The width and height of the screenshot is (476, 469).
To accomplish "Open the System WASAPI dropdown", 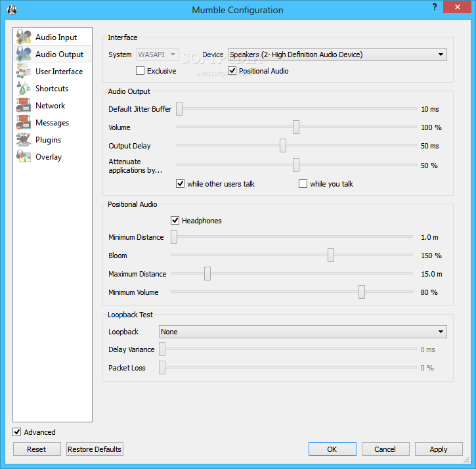I will tap(158, 55).
